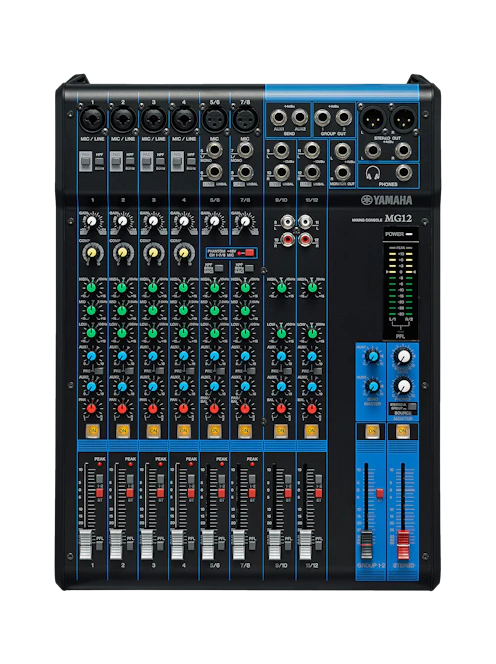Toggle the ON button above the STEREO fader
This screenshot has height=664, width=496.
[402, 431]
